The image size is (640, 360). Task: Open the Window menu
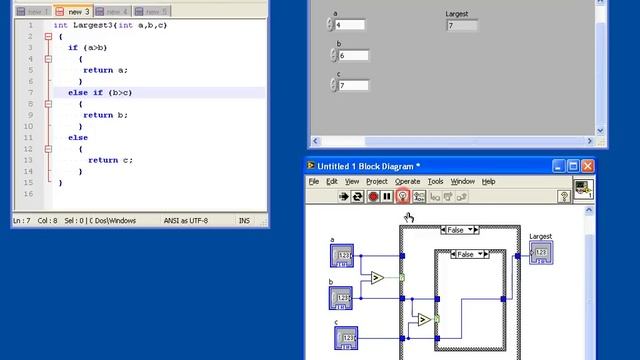click(x=462, y=182)
